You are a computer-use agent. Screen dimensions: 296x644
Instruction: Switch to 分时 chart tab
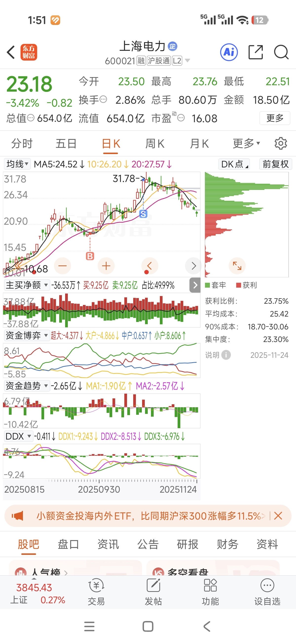(22, 143)
